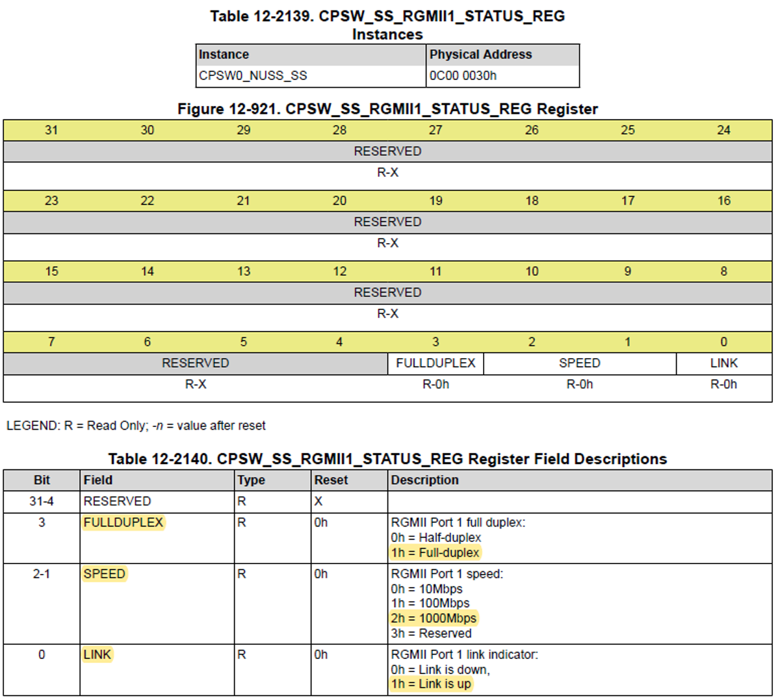Click the LEGEND text below the register figure
This screenshot has height=700, width=780.
coord(136,426)
